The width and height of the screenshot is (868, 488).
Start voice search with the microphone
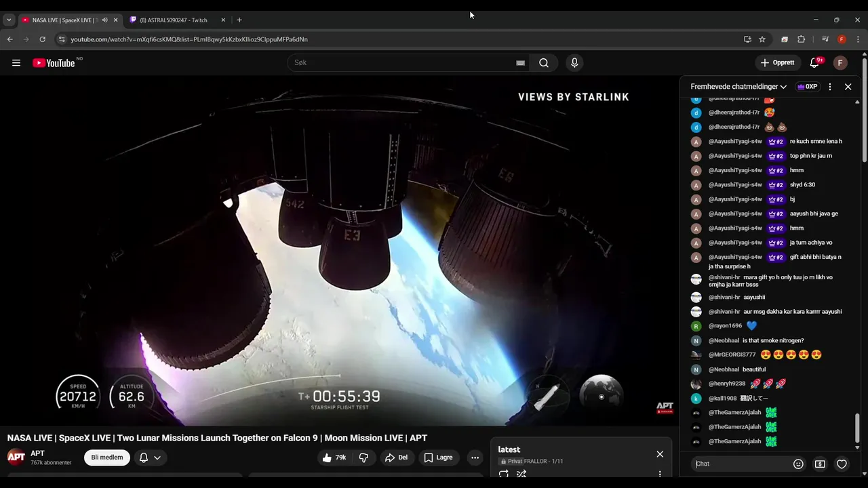[574, 63]
